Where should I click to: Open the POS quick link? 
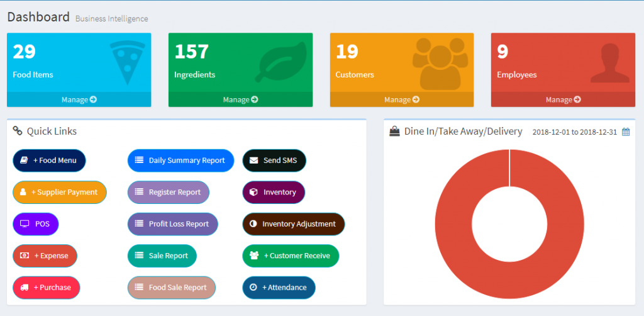35,224
